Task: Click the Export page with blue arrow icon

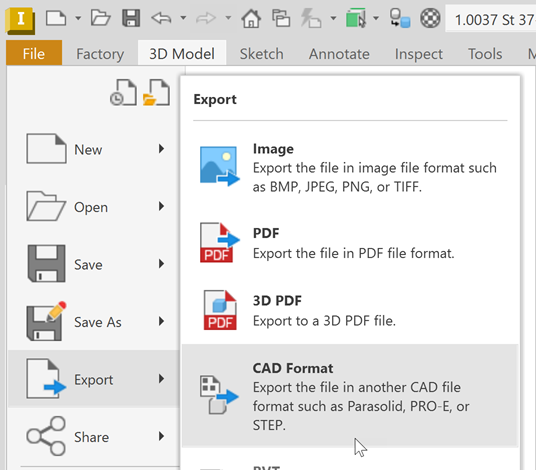Action: (x=46, y=378)
